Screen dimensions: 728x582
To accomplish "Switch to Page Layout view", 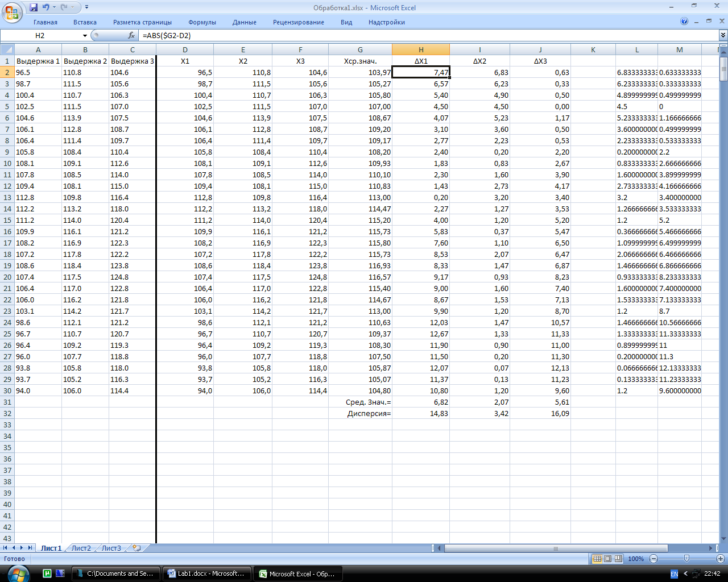I will [607, 559].
